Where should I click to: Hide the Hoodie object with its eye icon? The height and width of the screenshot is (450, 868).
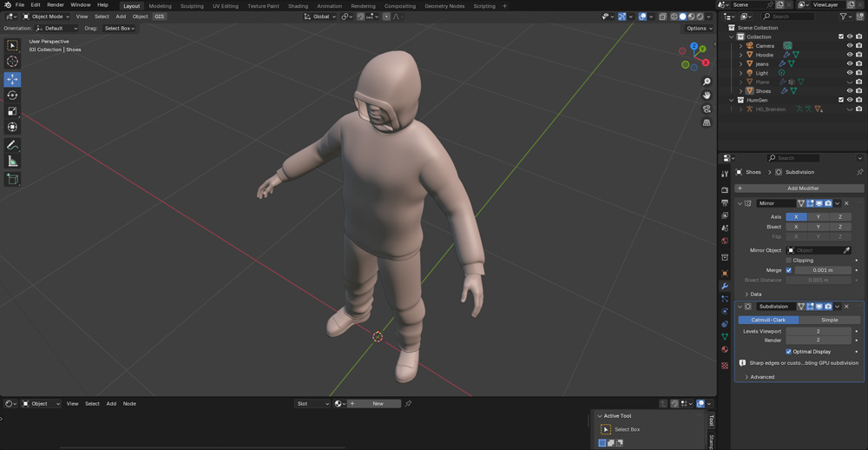tap(850, 55)
